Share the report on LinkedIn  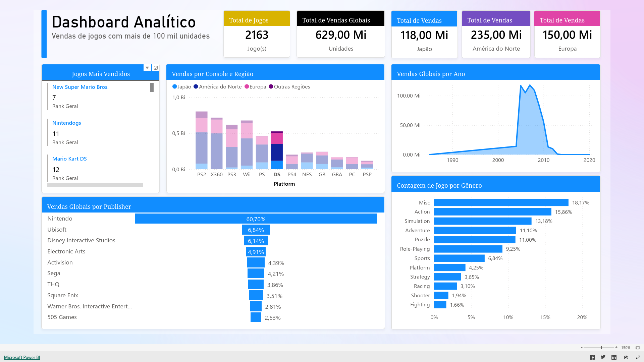coord(614,357)
